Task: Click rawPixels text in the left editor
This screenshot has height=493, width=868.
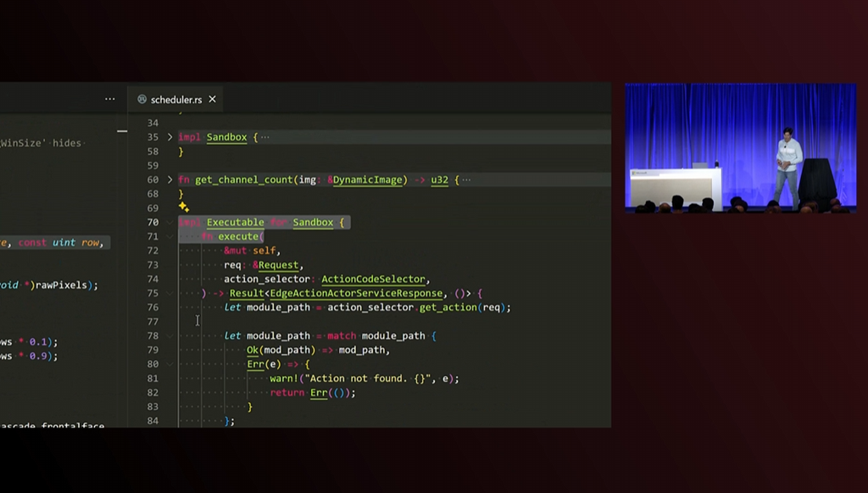Action: click(61, 285)
